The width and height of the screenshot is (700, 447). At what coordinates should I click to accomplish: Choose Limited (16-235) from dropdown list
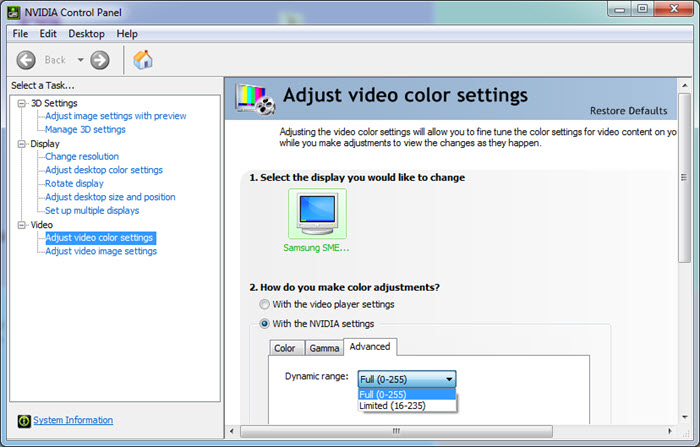407,405
